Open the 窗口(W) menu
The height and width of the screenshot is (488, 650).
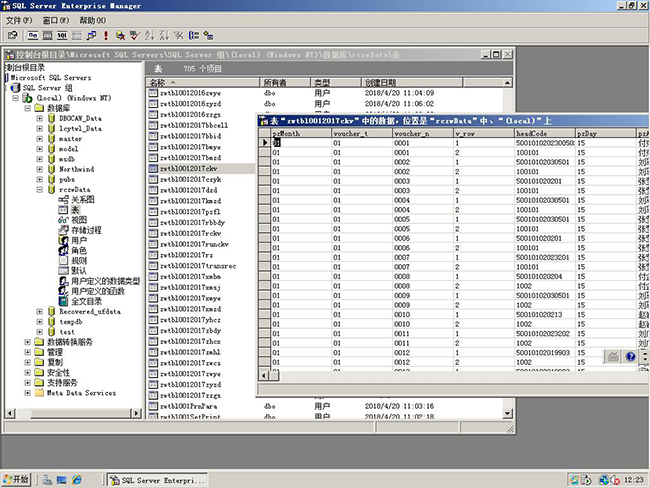(56, 20)
